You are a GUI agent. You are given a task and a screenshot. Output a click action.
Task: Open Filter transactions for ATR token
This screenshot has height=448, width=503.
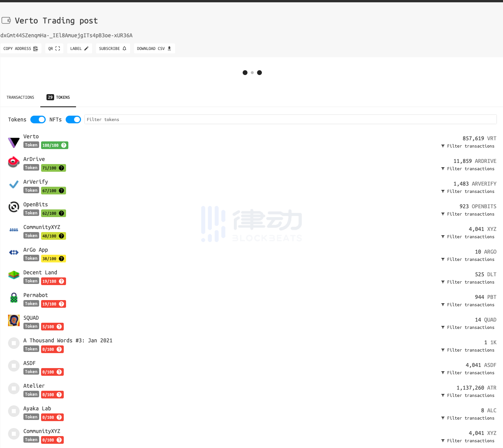pyautogui.click(x=468, y=395)
